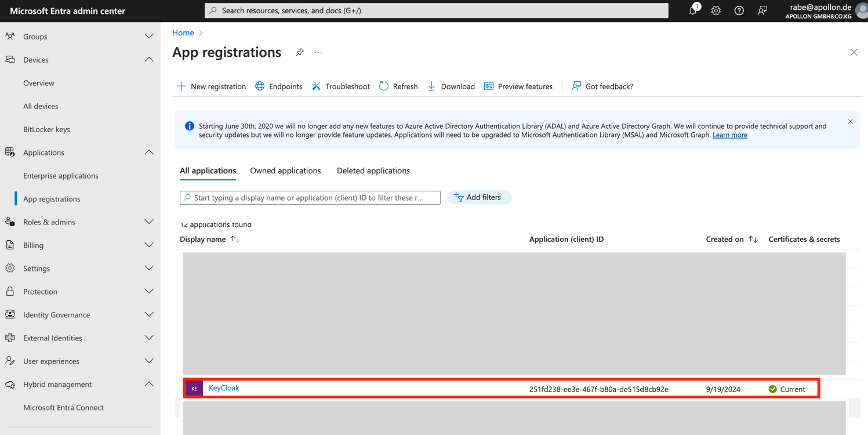Focus the top resource search box
Screen dimensions: 868x435
[x=437, y=10]
